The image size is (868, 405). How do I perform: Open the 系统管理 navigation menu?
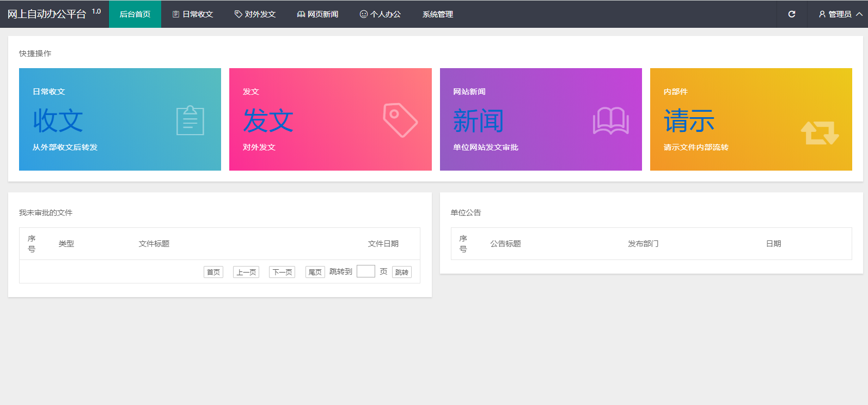click(438, 14)
